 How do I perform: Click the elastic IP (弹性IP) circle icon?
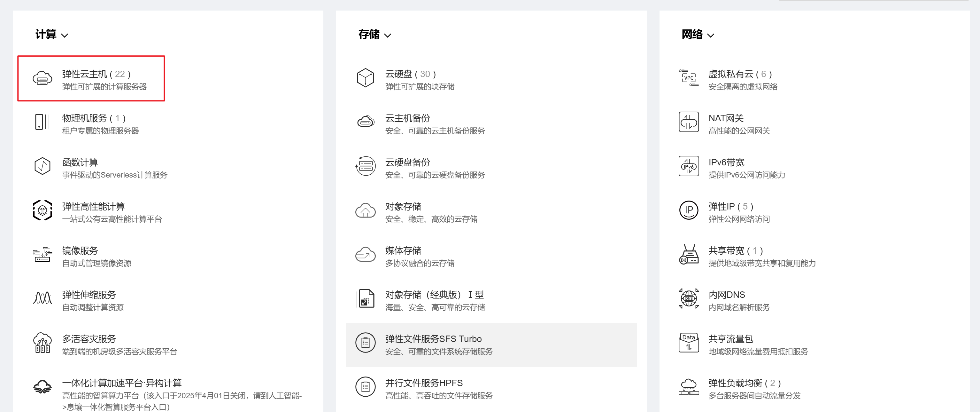pos(689,210)
